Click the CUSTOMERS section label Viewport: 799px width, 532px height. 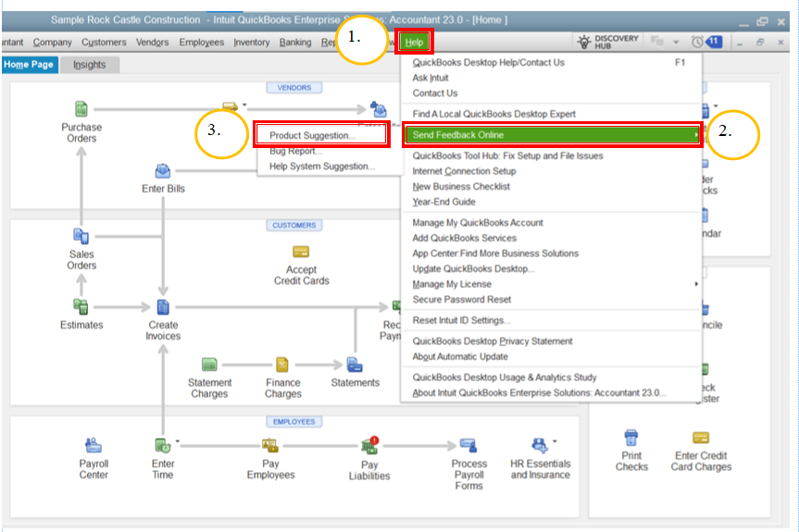pyautogui.click(x=294, y=225)
